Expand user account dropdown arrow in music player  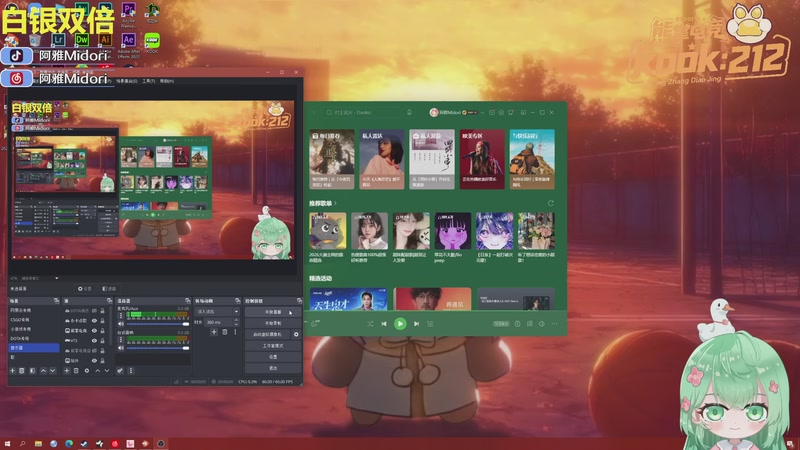483,112
